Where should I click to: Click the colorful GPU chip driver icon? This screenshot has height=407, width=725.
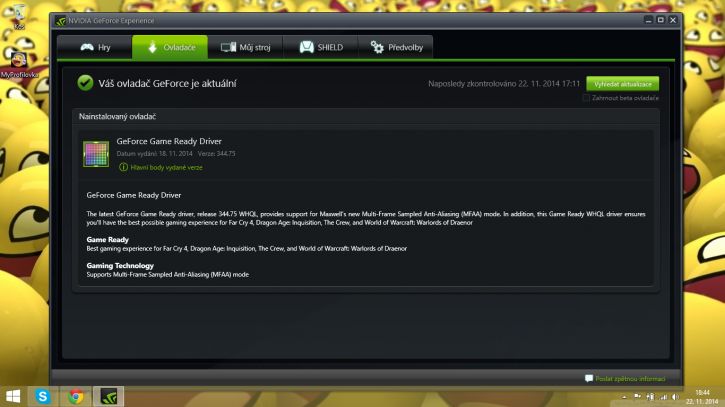[x=96, y=154]
